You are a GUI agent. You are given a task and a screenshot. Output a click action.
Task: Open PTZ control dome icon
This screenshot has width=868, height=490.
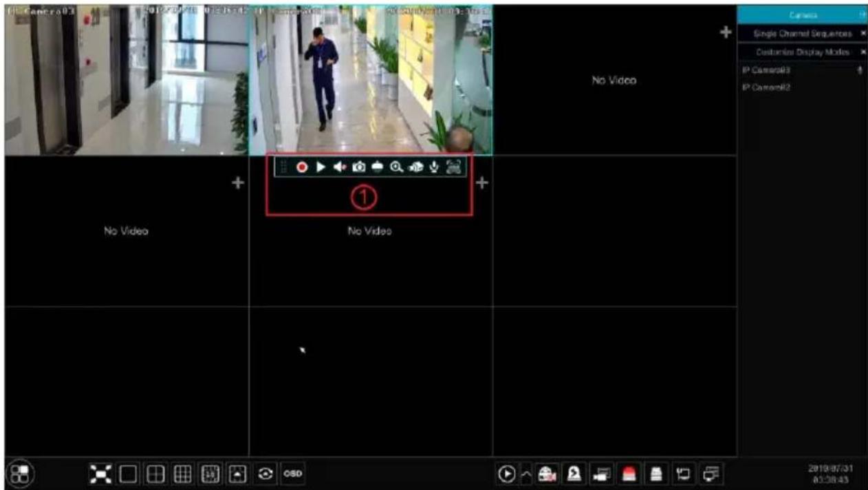[378, 167]
